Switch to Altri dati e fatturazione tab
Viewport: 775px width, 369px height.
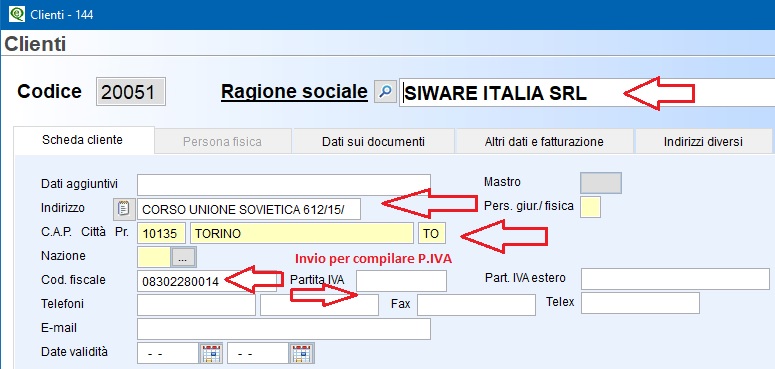[x=544, y=142]
